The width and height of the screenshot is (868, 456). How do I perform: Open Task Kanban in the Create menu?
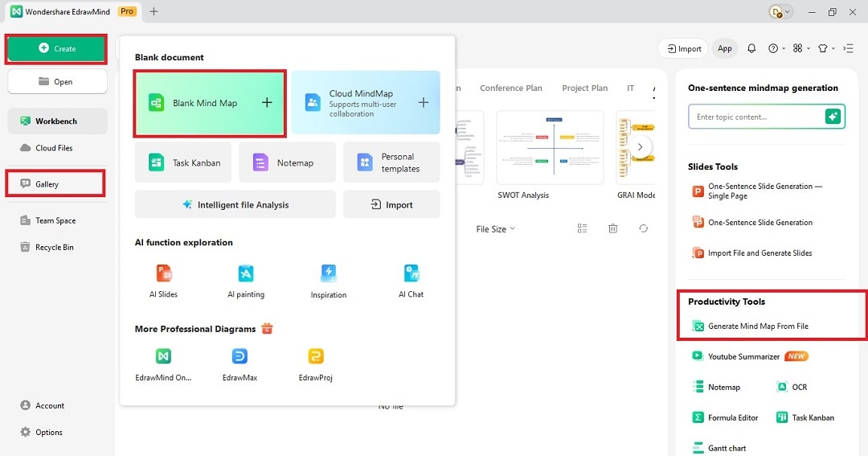tap(182, 162)
